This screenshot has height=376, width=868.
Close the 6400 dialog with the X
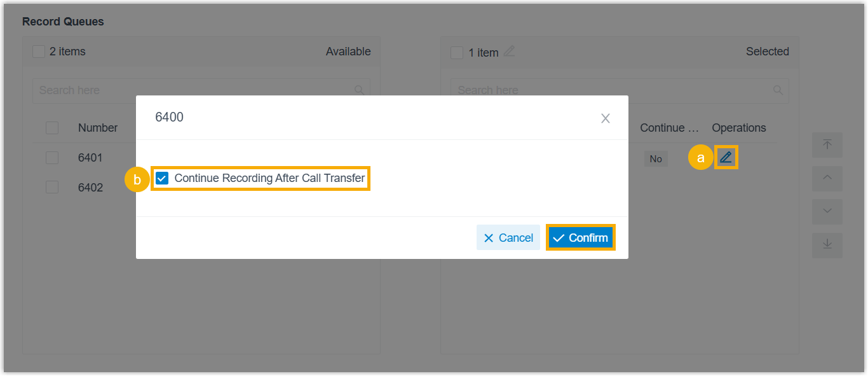605,118
